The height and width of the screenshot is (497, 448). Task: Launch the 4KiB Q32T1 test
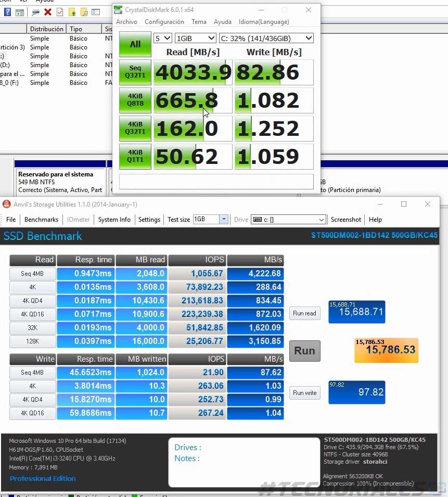(135, 129)
